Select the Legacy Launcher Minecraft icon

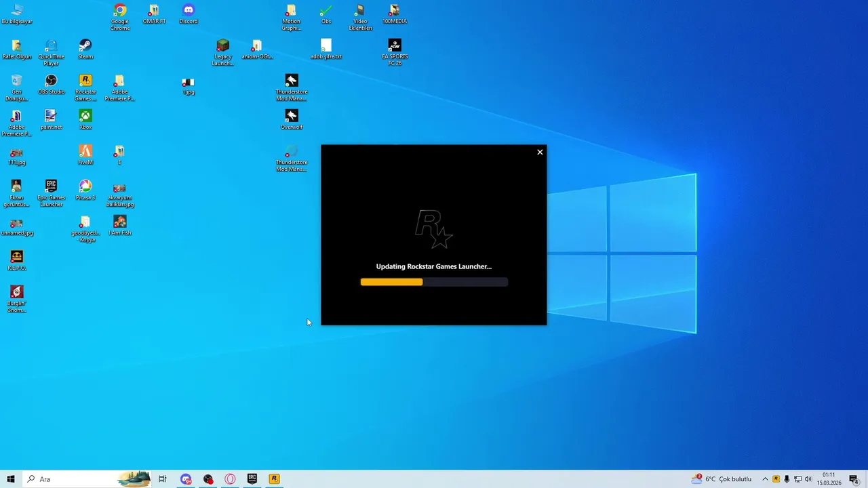pos(222,52)
